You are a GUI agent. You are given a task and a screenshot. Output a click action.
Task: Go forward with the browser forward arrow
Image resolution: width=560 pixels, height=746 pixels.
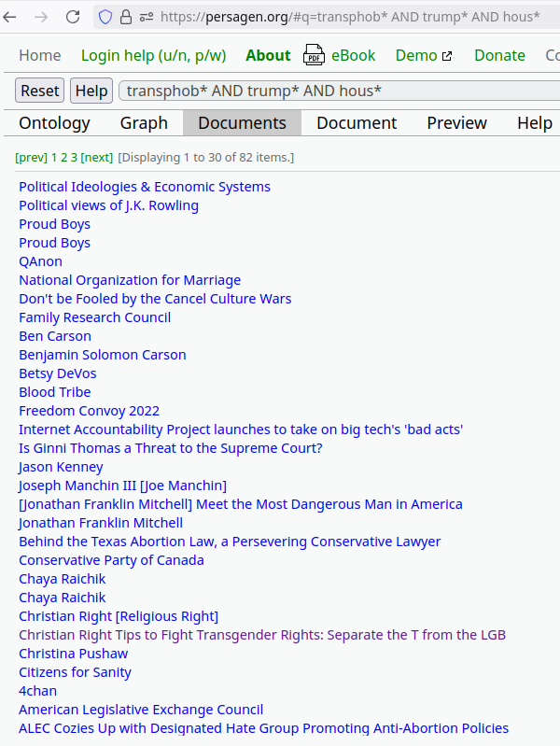click(x=41, y=17)
